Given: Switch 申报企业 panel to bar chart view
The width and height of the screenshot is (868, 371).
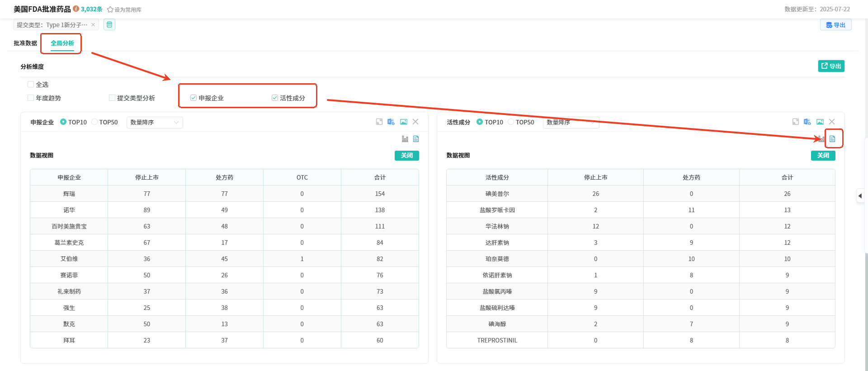Looking at the screenshot, I should (405, 139).
